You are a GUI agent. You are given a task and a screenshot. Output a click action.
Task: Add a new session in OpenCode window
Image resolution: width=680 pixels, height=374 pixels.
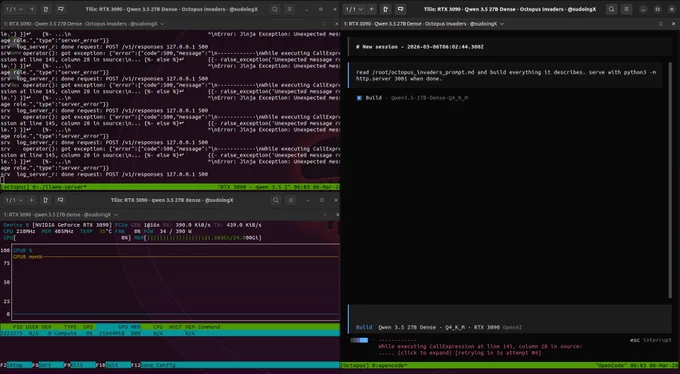click(372, 9)
